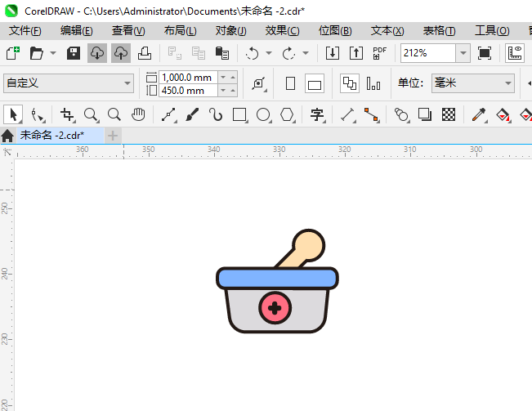
Task: Click the page width field 1,000.0 mm
Action: click(x=188, y=78)
